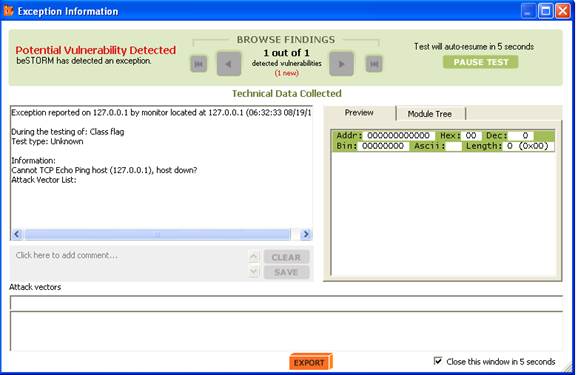Click 'Test type: Unknown' line
This screenshot has width=578, height=375.
47,142
